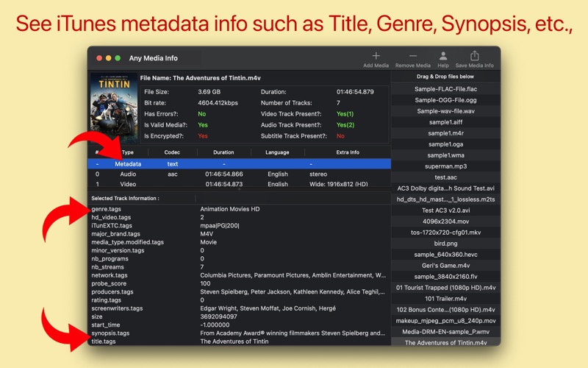Image resolution: width=588 pixels, height=368 pixels.
Task: Click the media_type.modified.tags row
Action: 240,242
